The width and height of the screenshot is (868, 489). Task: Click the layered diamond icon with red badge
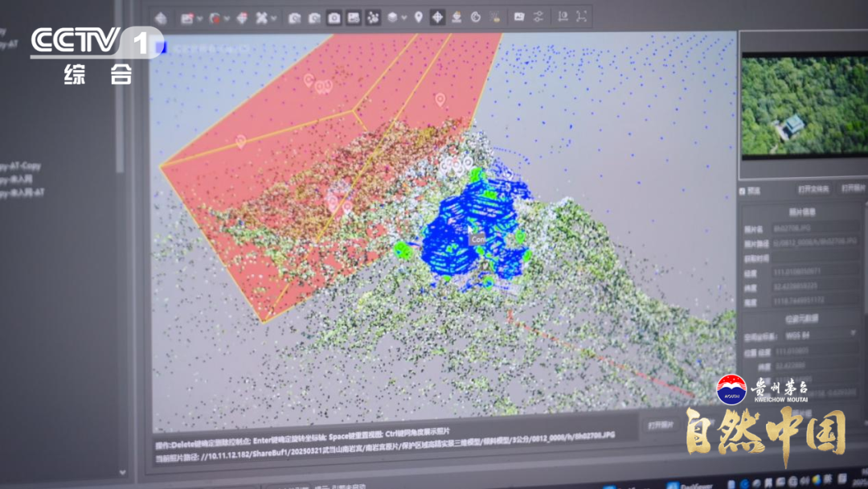pos(242,18)
